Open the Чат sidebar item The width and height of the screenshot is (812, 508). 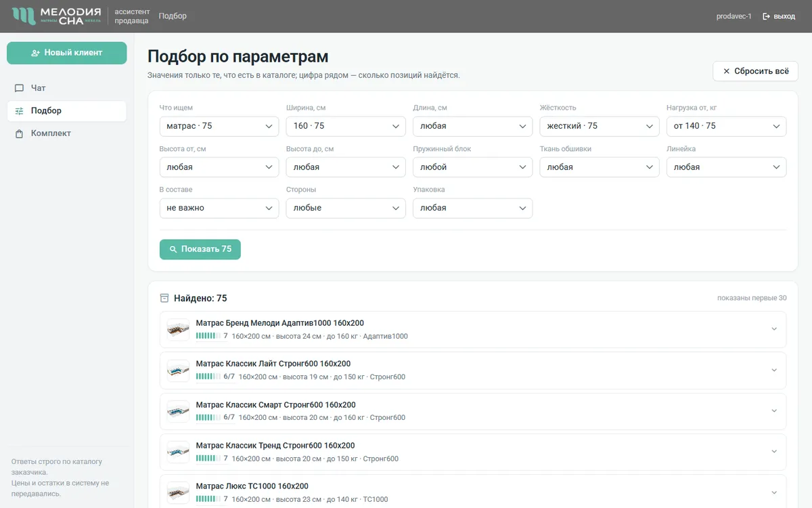(x=66, y=88)
